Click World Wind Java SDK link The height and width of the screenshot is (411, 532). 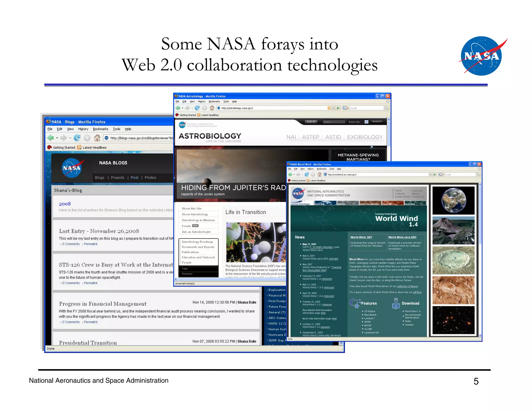[x=402, y=237]
